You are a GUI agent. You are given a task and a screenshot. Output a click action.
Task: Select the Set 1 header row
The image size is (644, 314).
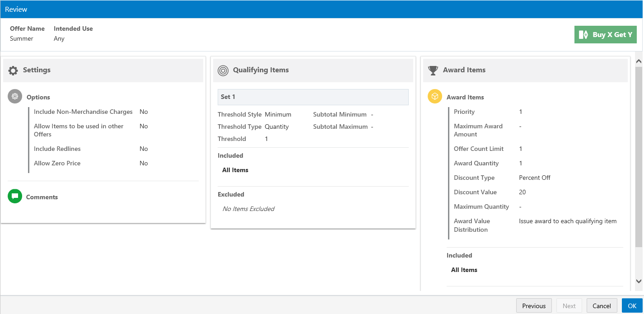point(313,97)
